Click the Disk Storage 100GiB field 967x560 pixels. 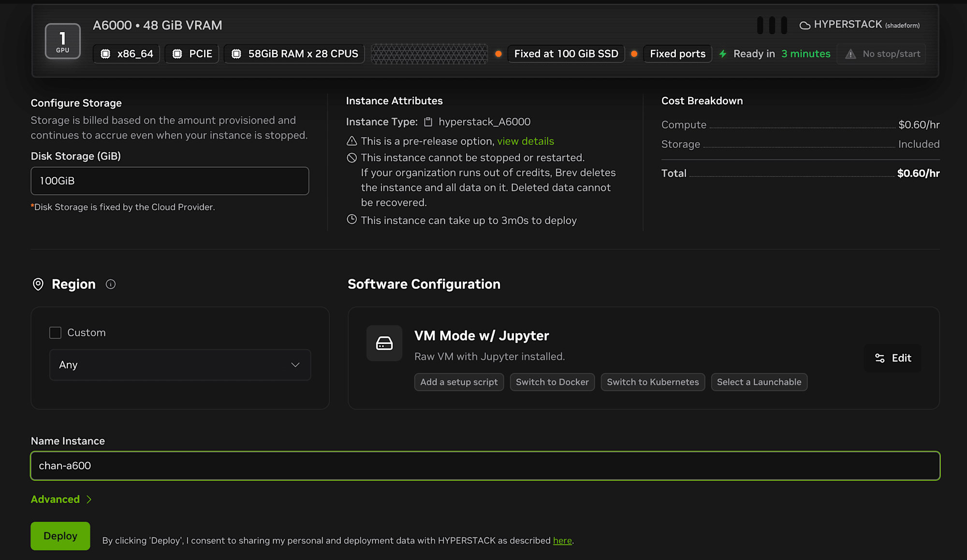point(170,181)
